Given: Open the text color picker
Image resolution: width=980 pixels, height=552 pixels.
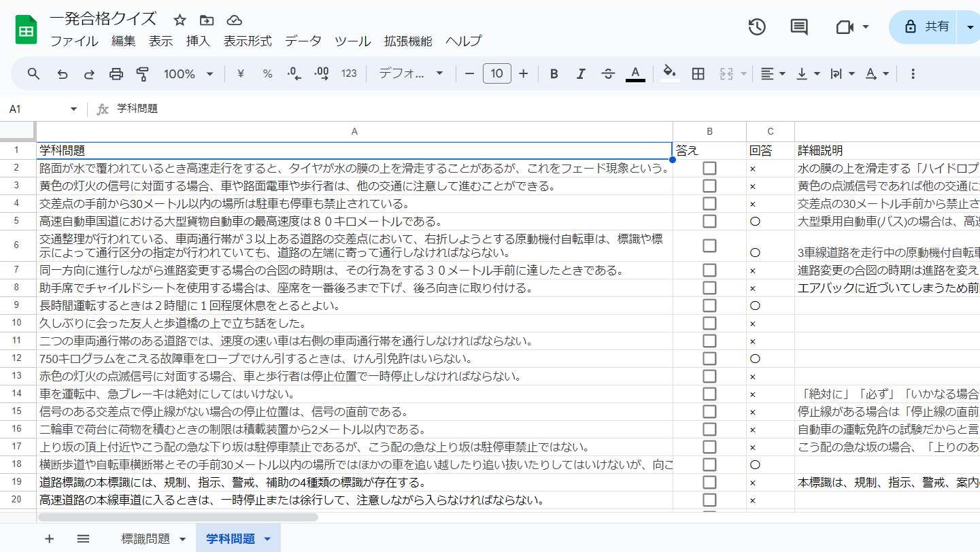Looking at the screenshot, I should 635,73.
